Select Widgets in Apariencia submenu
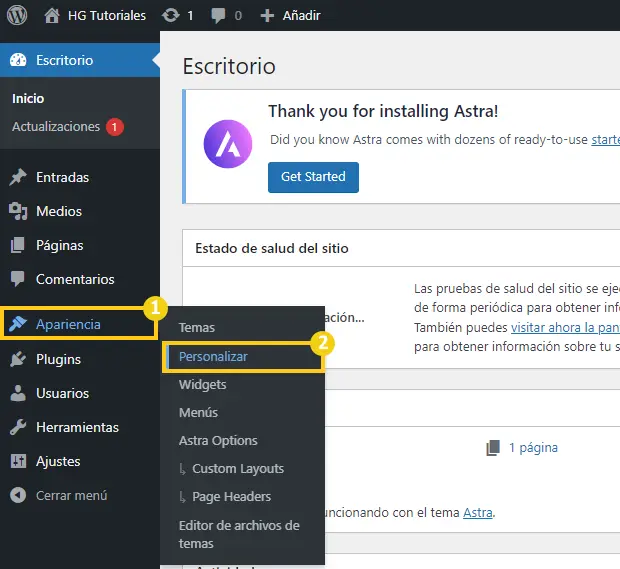 [x=202, y=385]
